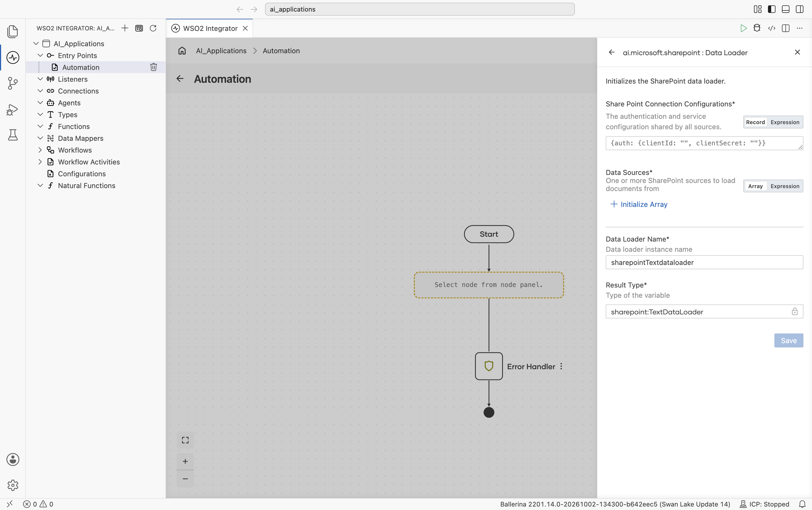Go back from Data Loader panel
Viewport: 812px width, 510px height.
point(612,52)
